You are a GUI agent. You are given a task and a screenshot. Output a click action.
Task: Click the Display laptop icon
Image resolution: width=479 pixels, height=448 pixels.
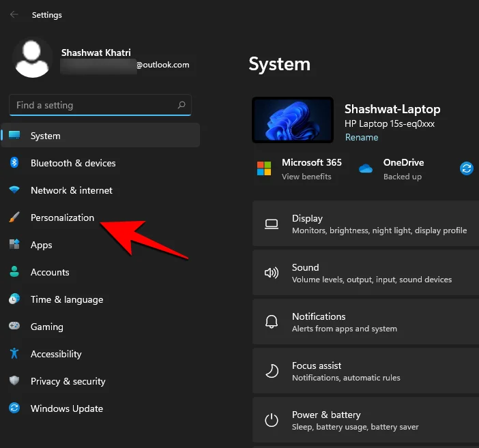tap(272, 224)
